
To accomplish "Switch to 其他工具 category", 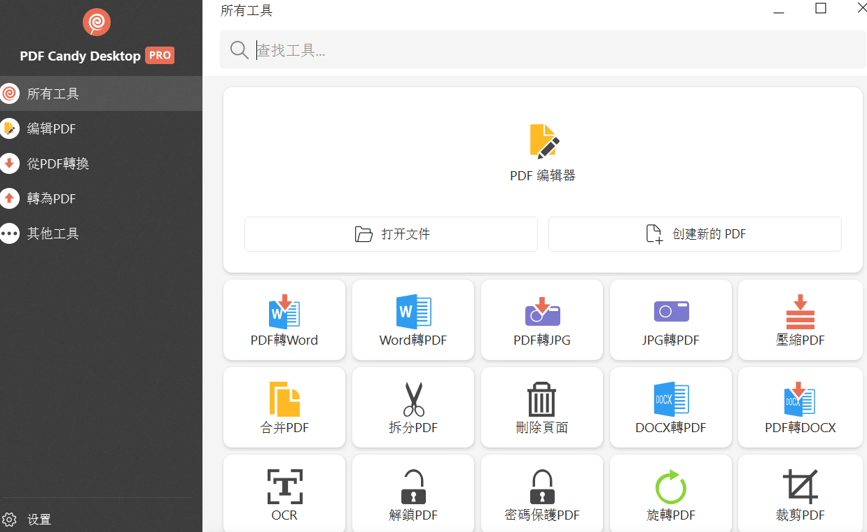I will (x=101, y=233).
